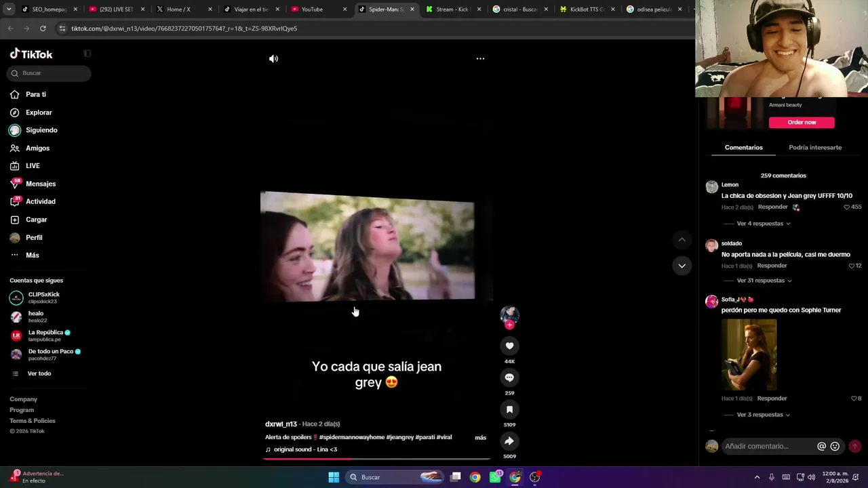Like soldado's comment with 12 likes
This screenshot has height=488, width=868.
(852, 266)
